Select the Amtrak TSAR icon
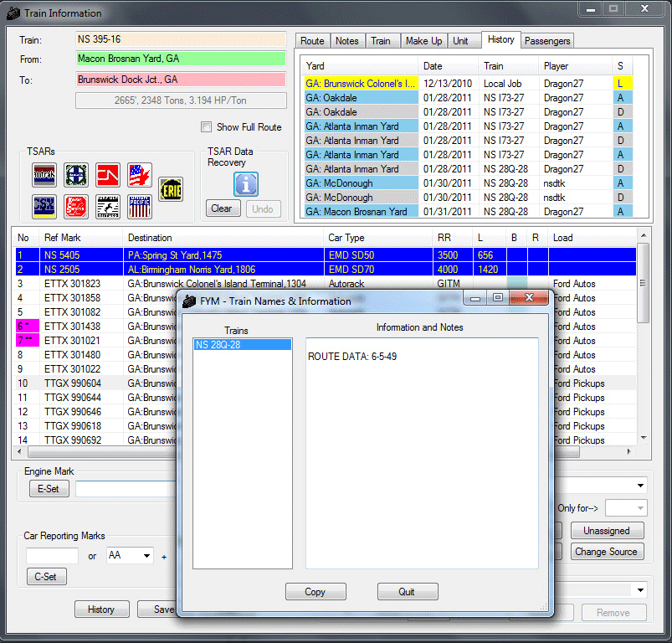The height and width of the screenshot is (643, 672). click(44, 175)
